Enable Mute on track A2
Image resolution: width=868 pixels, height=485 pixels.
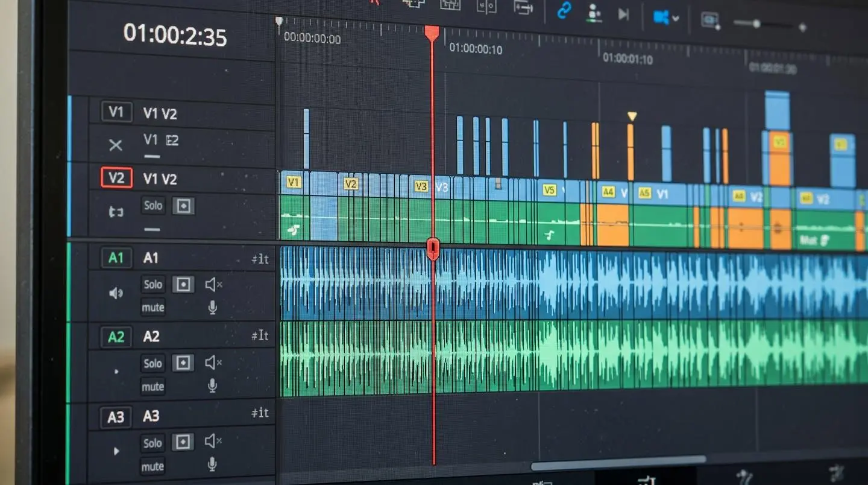[x=152, y=387]
